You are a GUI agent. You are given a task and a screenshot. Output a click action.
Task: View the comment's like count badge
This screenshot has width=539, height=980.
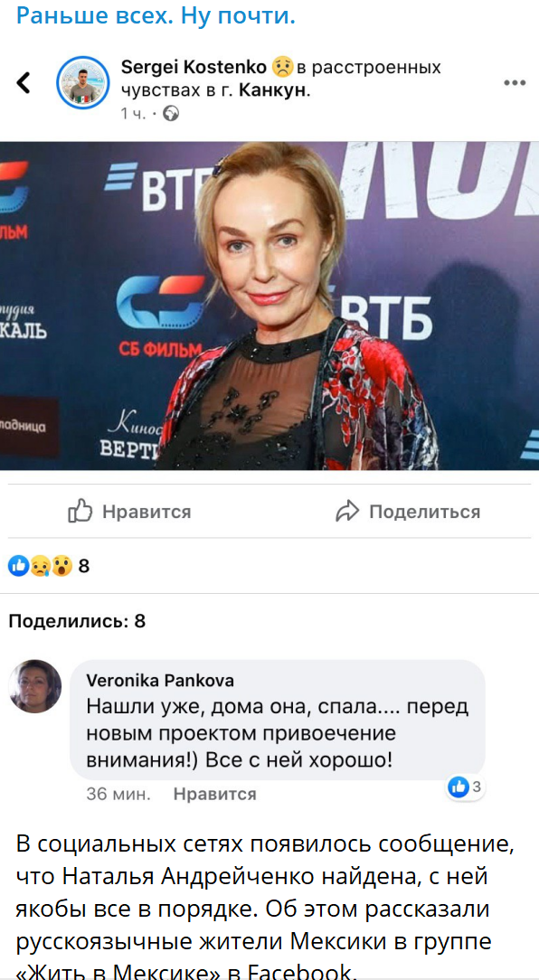click(467, 787)
